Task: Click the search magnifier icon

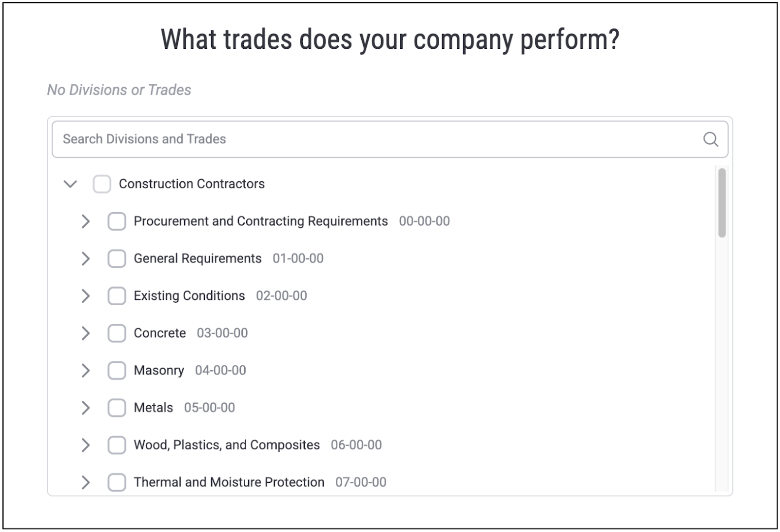Action: [710, 139]
